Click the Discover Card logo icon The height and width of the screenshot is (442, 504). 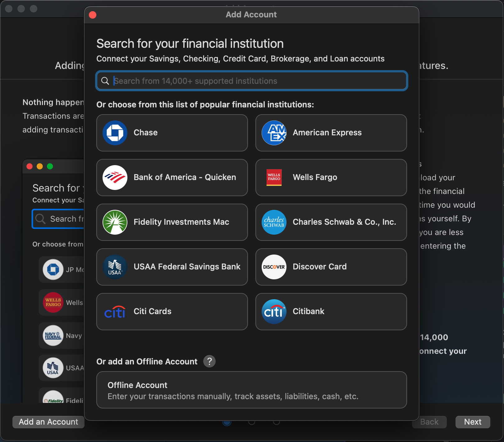click(274, 267)
